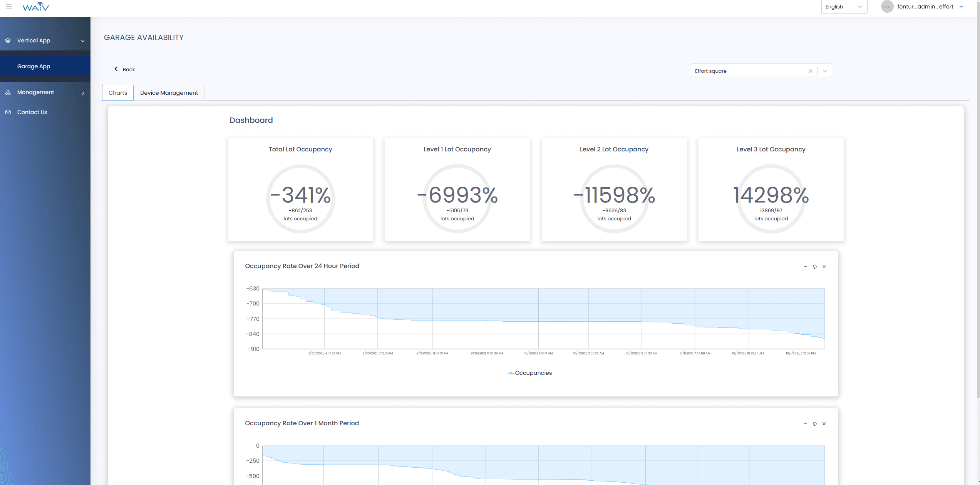Minimize the 1 Month Period chart panel
Viewport: 980px width, 485px height.
(806, 424)
